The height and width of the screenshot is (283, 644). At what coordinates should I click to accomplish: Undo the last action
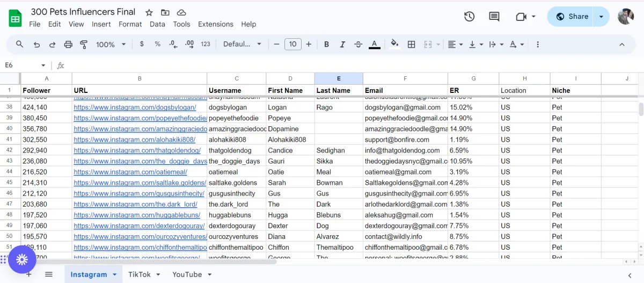tap(36, 45)
